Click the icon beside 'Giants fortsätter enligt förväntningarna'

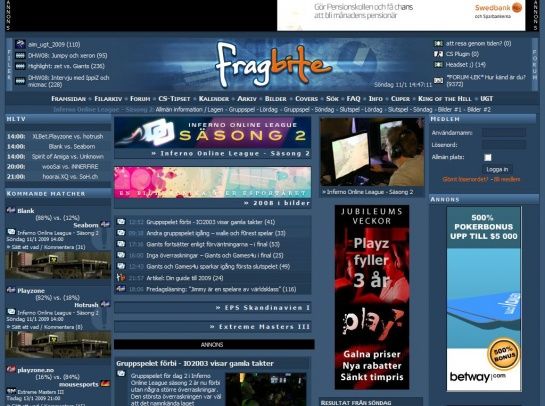click(121, 244)
